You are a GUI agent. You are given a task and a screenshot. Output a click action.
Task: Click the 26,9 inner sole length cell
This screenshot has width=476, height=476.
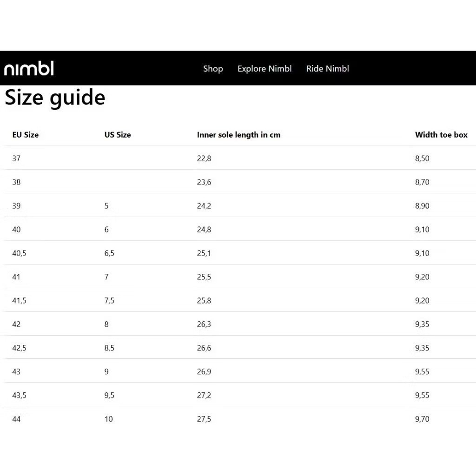click(x=204, y=371)
